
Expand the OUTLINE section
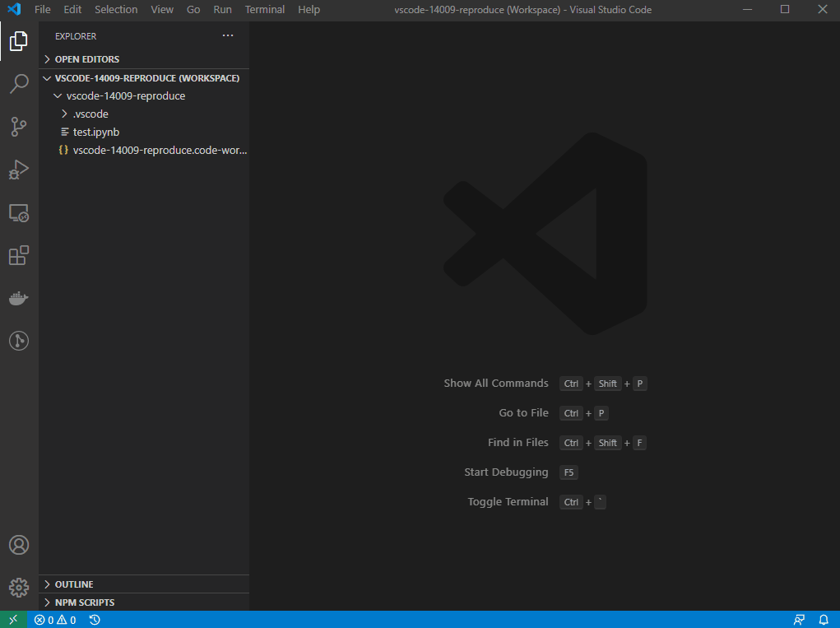click(x=76, y=584)
